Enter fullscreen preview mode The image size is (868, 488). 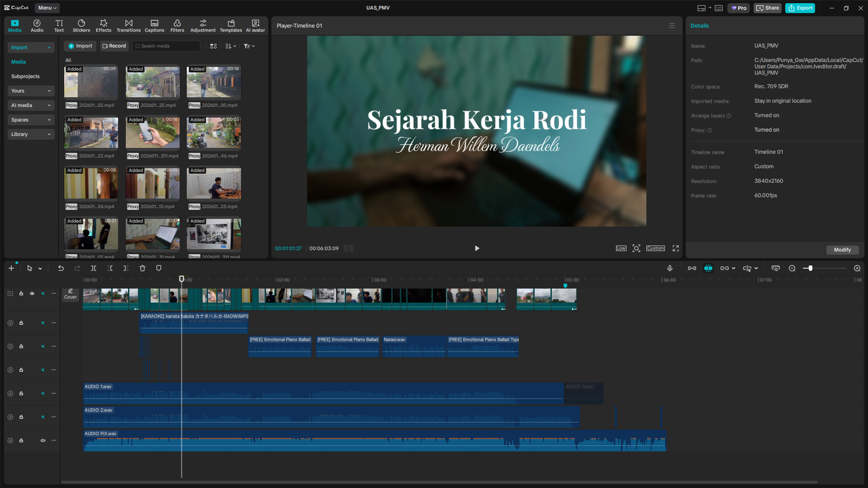click(676, 248)
